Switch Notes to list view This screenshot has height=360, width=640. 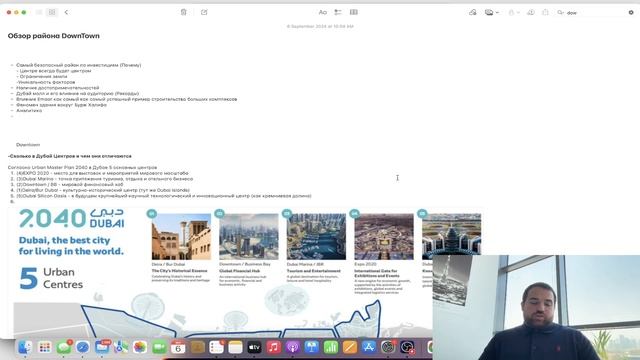pyautogui.click(x=39, y=12)
